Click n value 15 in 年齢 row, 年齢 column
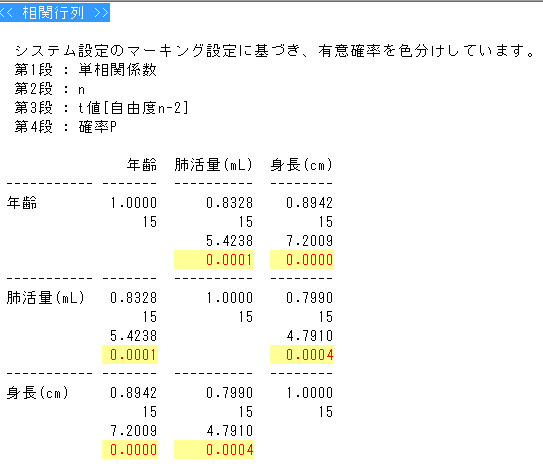Viewport: 543px width, 466px height. coord(150,222)
